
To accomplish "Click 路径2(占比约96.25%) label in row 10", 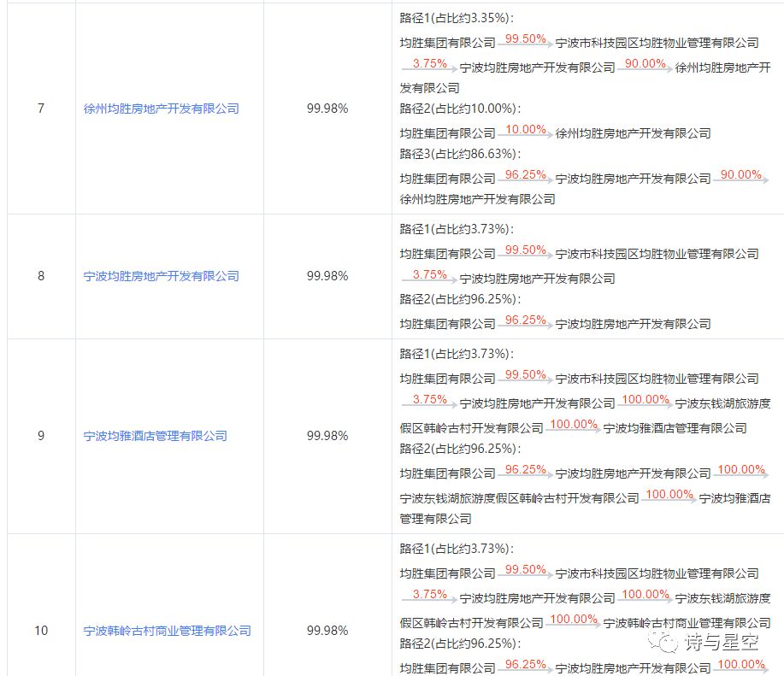I will point(460,644).
